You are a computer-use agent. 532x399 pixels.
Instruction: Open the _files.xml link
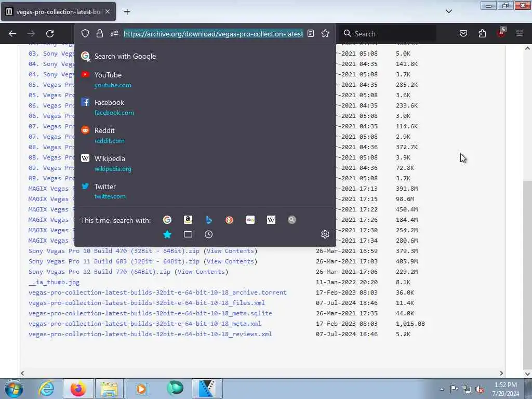[x=147, y=303]
